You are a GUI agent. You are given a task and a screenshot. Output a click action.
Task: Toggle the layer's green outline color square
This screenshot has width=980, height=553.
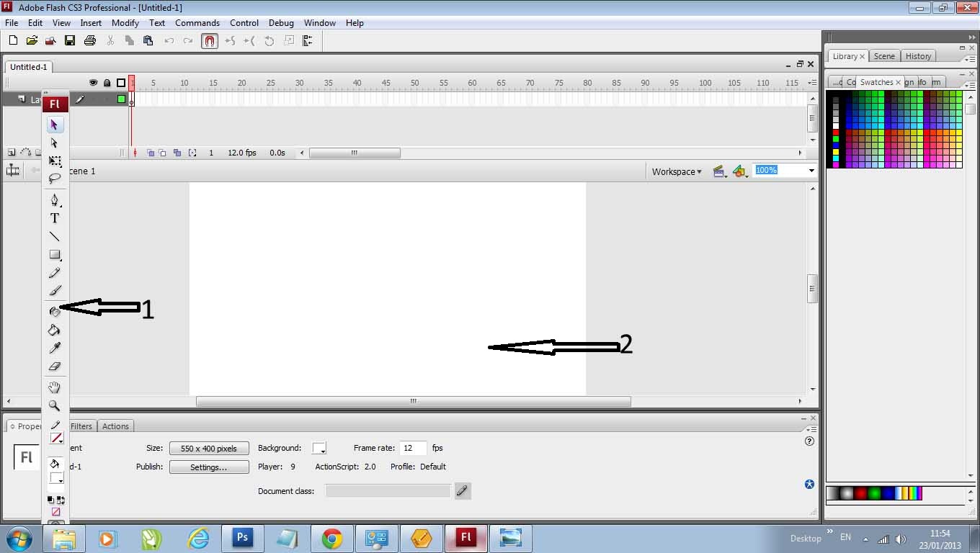tap(121, 99)
